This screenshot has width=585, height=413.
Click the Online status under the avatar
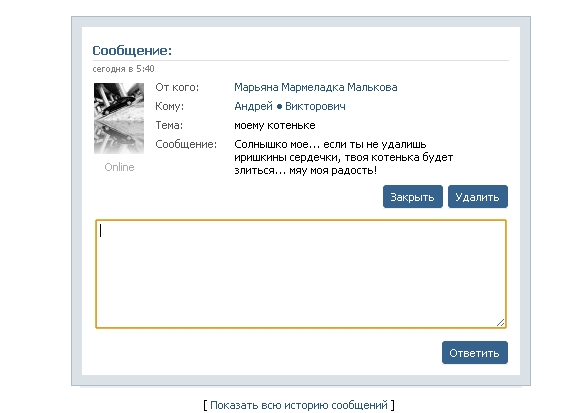[119, 167]
